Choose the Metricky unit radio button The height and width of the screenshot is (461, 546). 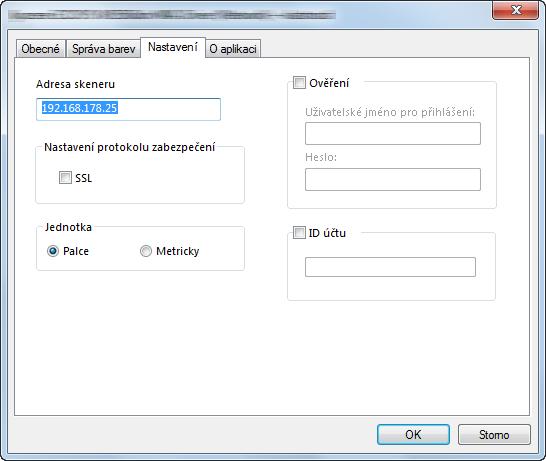146,251
